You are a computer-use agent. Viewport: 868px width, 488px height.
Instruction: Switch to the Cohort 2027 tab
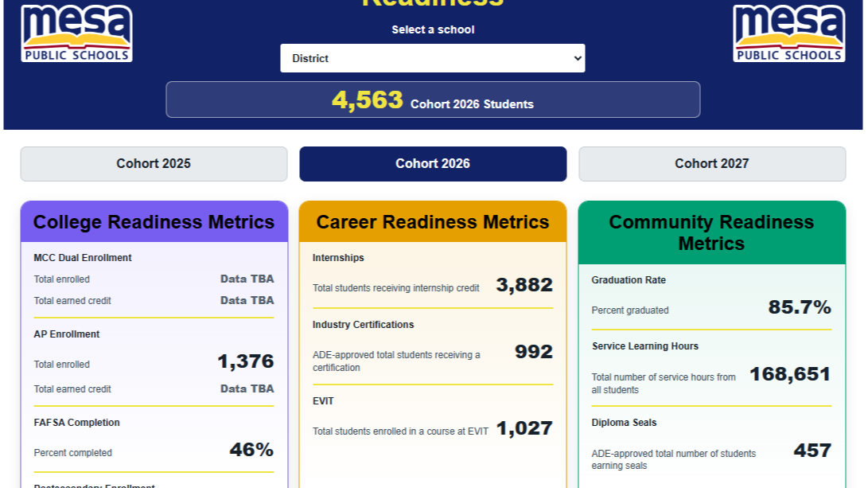coord(712,164)
